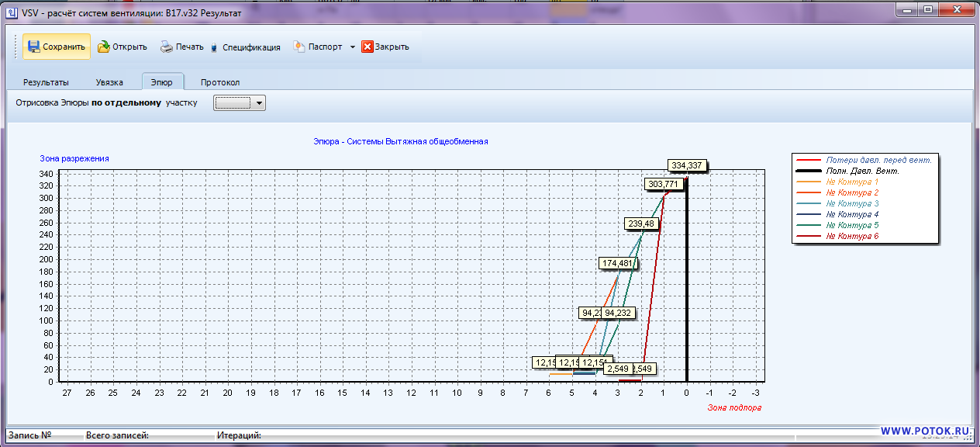Screen dimensions: 980x447
Task: Click the 334,337 data label on chart
Action: click(x=688, y=165)
